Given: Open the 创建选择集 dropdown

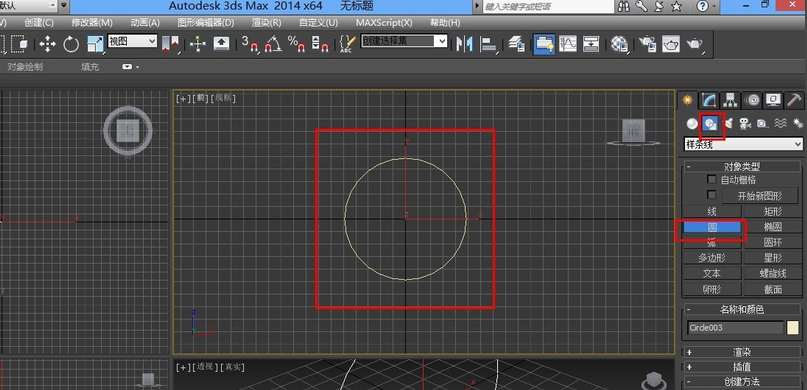Looking at the screenshot, I should [404, 41].
